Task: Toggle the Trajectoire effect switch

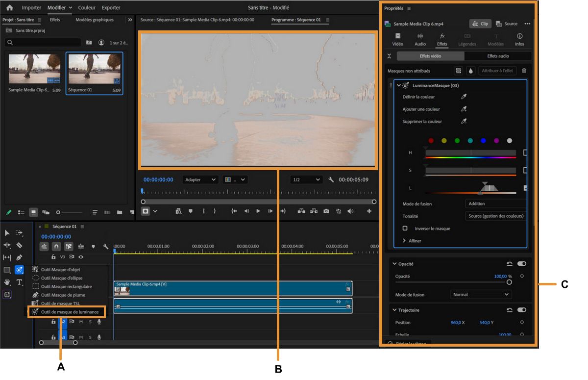Action: click(x=521, y=310)
